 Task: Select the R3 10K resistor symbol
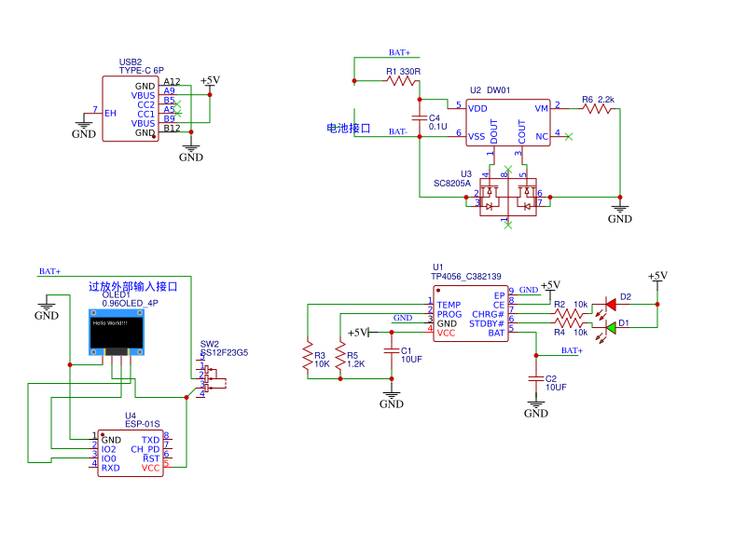[308, 356]
